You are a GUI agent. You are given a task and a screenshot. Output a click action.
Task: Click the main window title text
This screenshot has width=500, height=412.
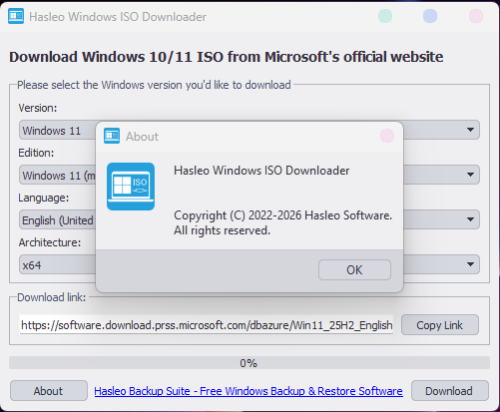tap(118, 17)
